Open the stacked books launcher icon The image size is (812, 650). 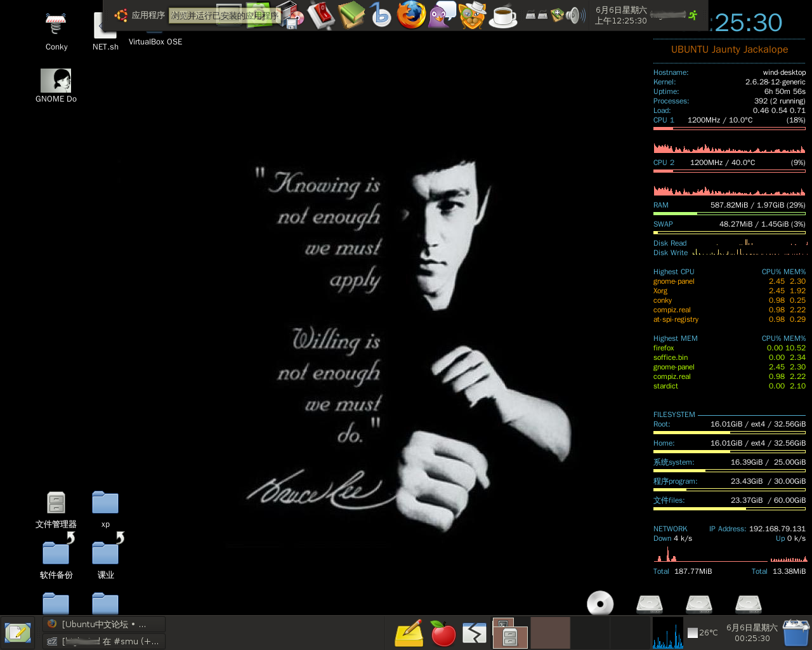point(351,15)
